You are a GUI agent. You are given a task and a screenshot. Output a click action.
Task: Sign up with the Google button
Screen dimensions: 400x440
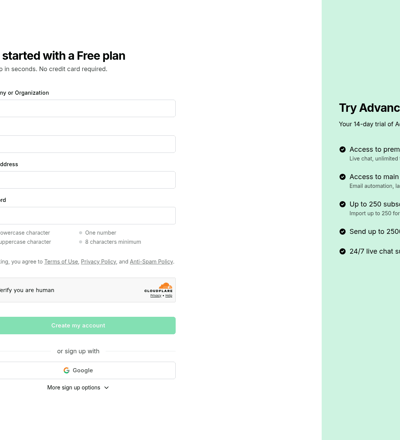[87, 370]
